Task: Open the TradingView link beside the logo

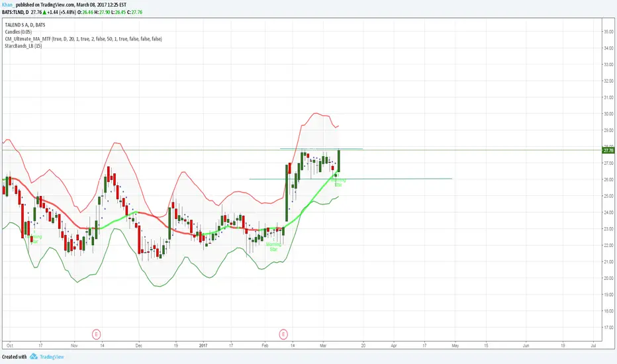Action: click(52, 357)
